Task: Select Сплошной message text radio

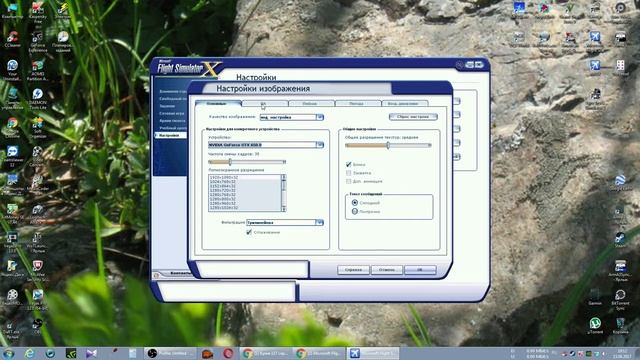Action: point(355,203)
